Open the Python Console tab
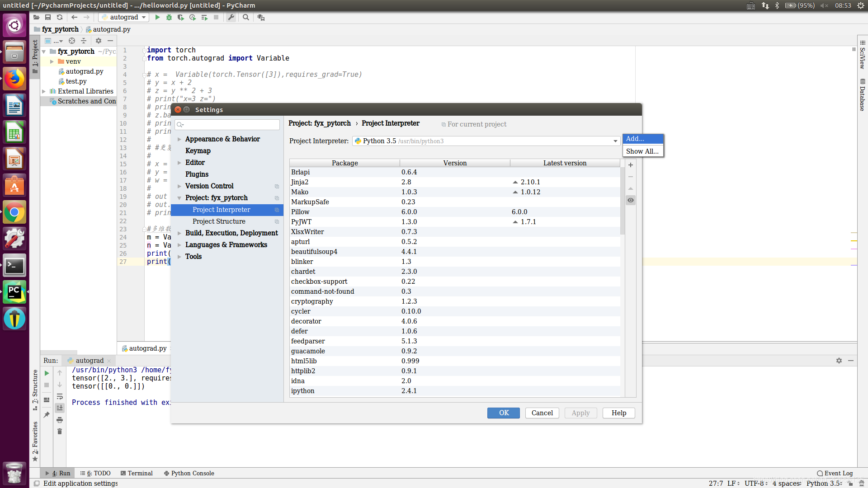The width and height of the screenshot is (868, 488). 189,473
